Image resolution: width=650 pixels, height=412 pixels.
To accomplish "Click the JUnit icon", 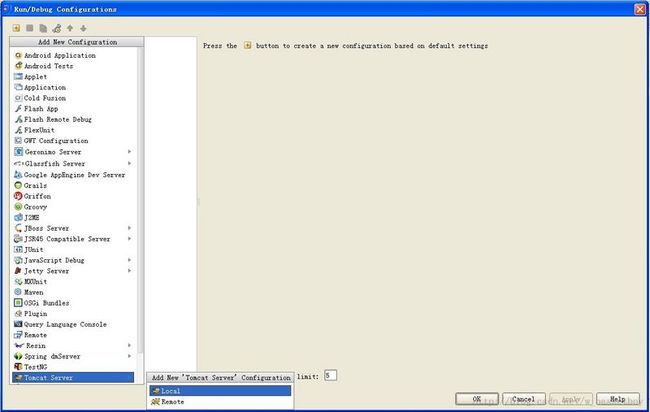I will (x=18, y=250).
